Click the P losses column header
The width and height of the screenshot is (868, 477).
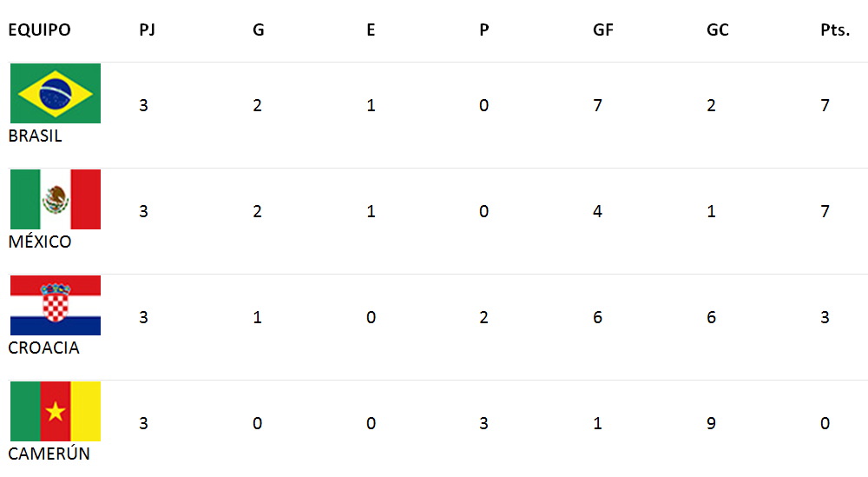click(x=483, y=30)
